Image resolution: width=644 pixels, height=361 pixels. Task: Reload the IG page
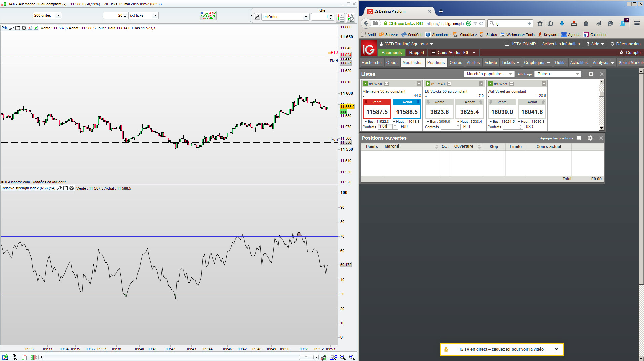click(x=481, y=23)
